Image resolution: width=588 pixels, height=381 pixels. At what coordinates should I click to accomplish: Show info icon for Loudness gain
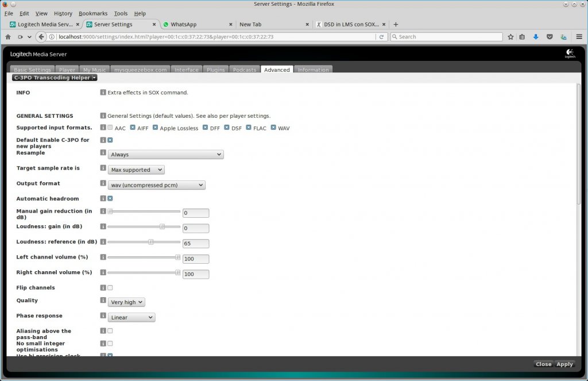(x=103, y=227)
